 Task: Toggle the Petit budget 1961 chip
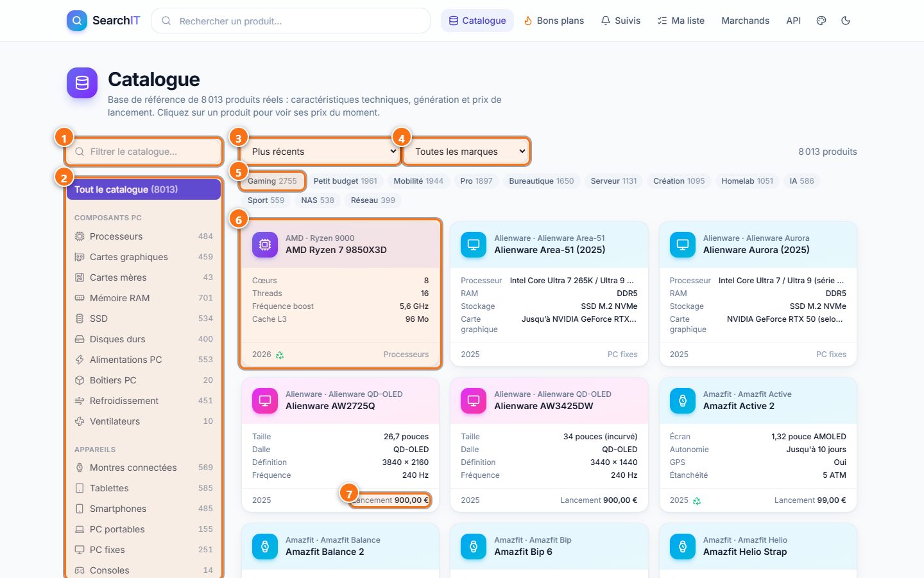click(345, 181)
